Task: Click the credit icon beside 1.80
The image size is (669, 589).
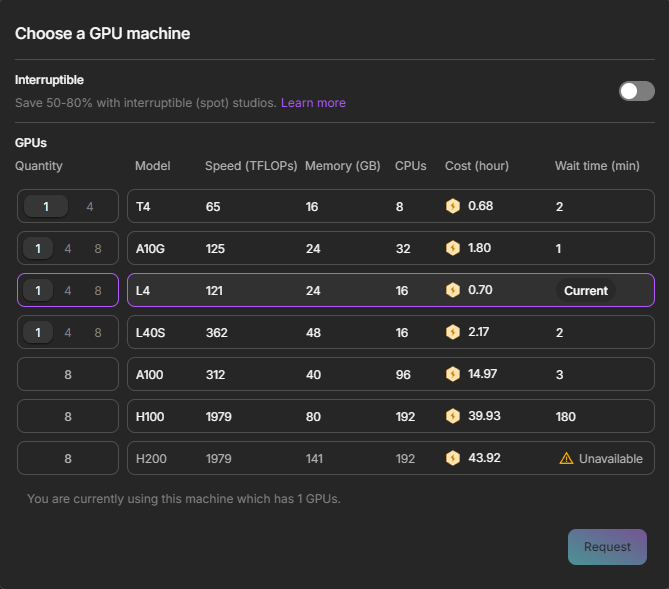Action: coord(453,248)
